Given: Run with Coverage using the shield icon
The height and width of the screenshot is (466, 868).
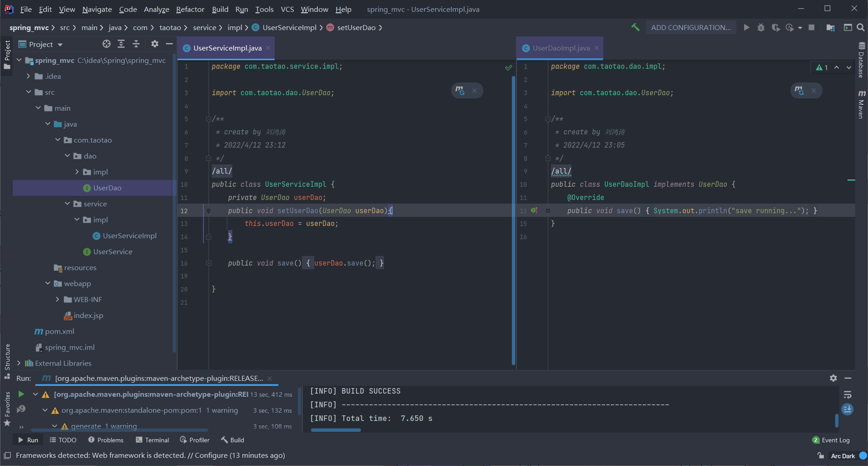Looking at the screenshot, I should (776, 27).
